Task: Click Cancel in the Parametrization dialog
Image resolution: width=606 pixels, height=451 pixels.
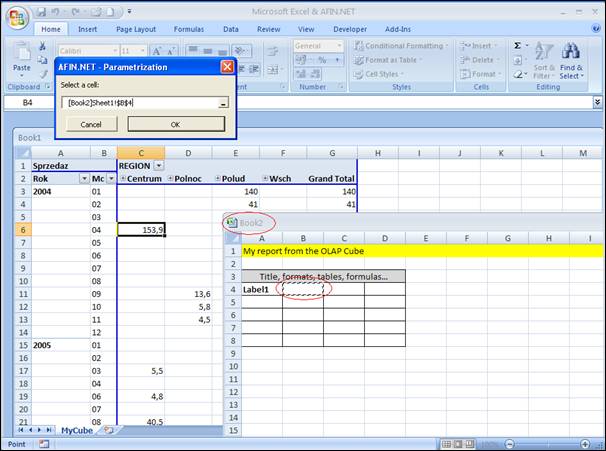Action: [91, 124]
